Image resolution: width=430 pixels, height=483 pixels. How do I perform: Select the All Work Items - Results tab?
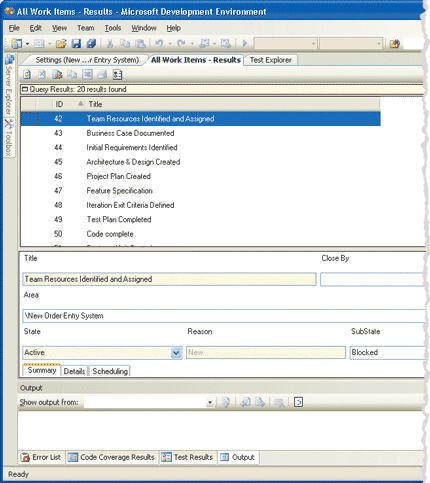point(196,60)
